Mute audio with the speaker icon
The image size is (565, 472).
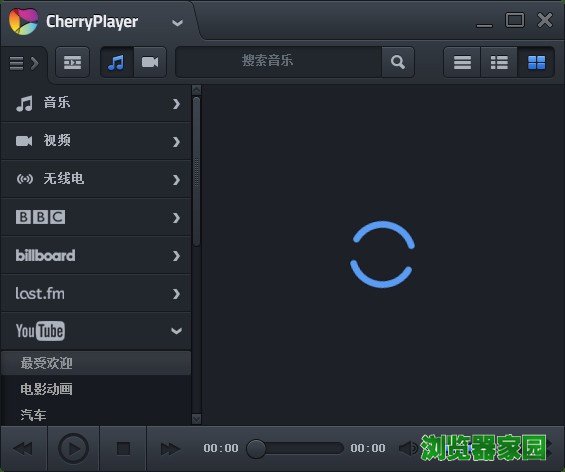point(408,449)
